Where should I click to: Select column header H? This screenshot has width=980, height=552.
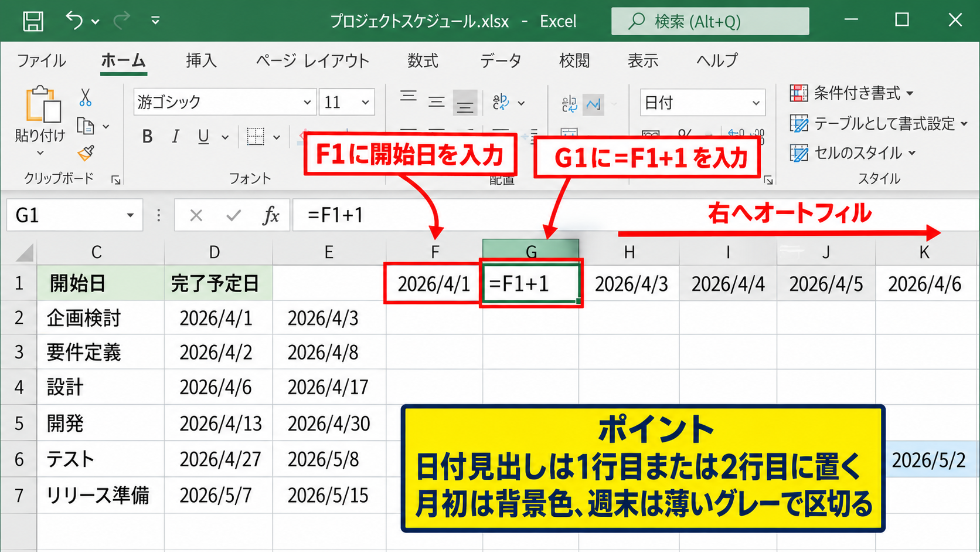click(x=629, y=252)
